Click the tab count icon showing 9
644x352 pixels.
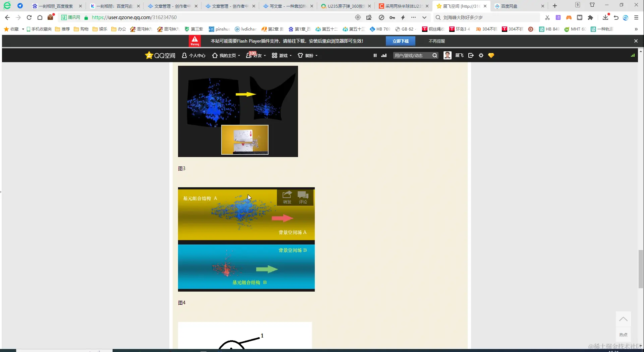coord(578,5)
